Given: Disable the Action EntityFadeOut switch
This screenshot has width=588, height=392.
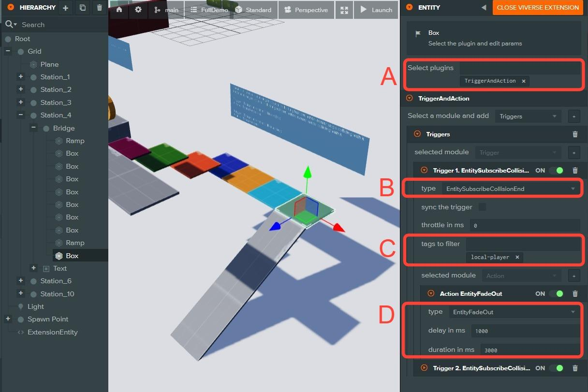Looking at the screenshot, I should tap(556, 293).
